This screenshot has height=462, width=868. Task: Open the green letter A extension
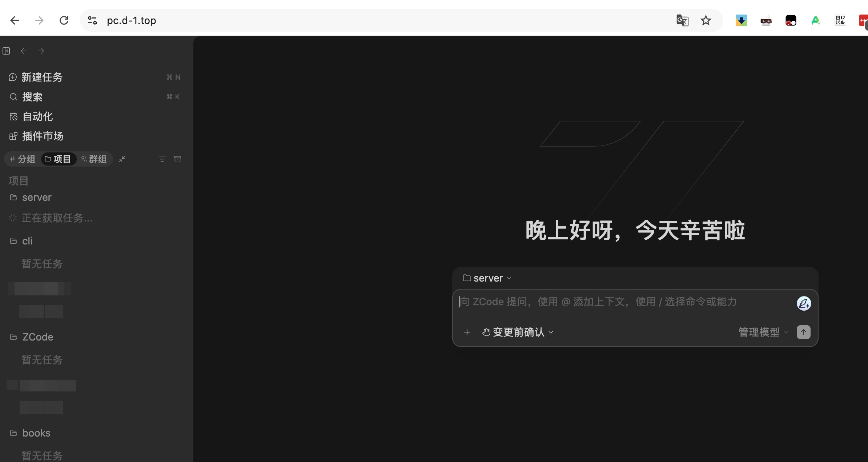(816, 20)
